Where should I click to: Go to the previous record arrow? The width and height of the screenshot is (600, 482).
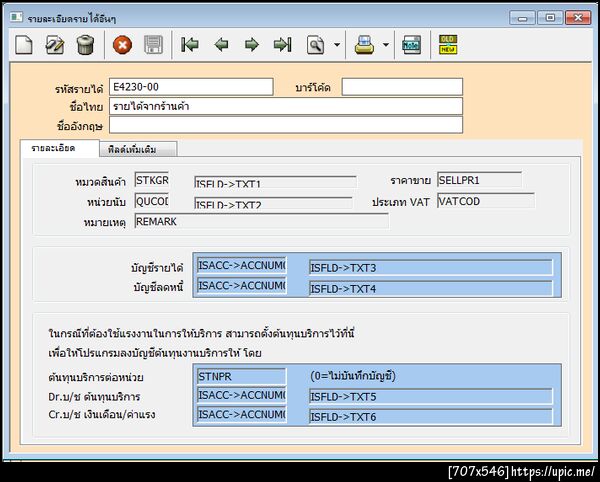click(221, 45)
